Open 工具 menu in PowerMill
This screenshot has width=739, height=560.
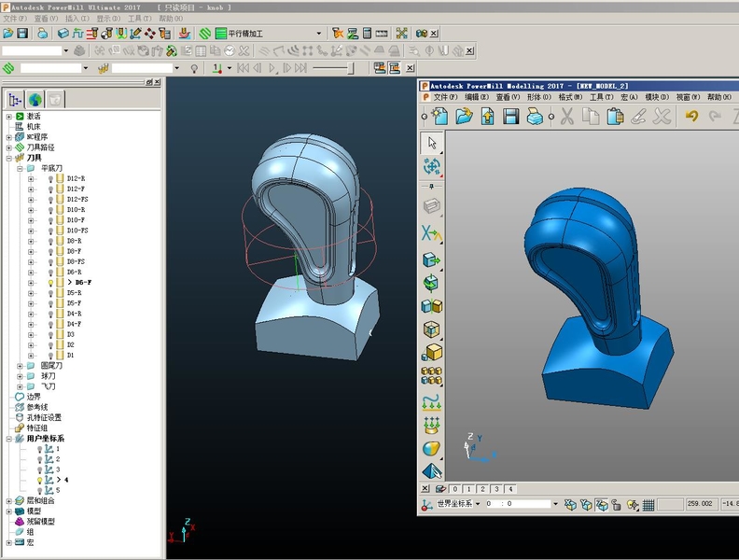139,19
